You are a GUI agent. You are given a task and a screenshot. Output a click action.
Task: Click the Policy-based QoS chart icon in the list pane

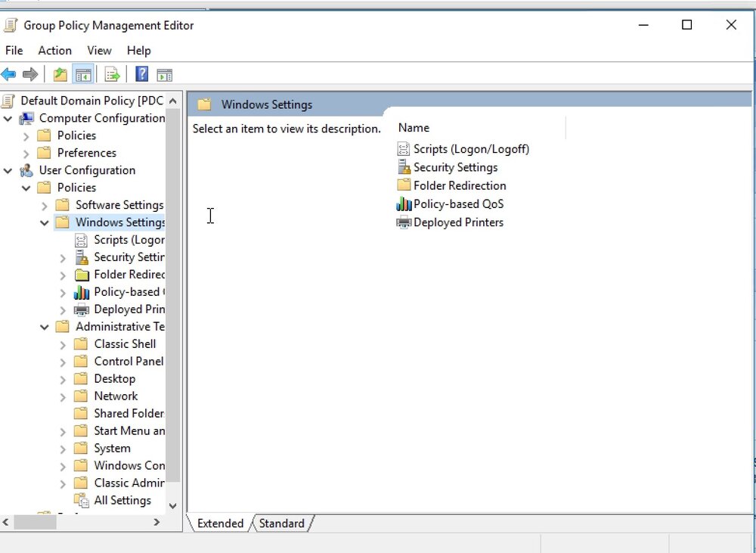pos(404,204)
